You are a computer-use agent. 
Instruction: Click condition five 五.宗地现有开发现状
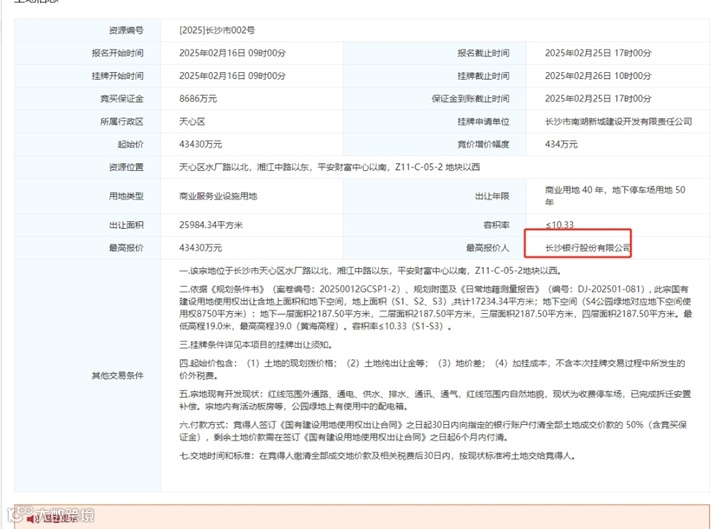click(435, 400)
